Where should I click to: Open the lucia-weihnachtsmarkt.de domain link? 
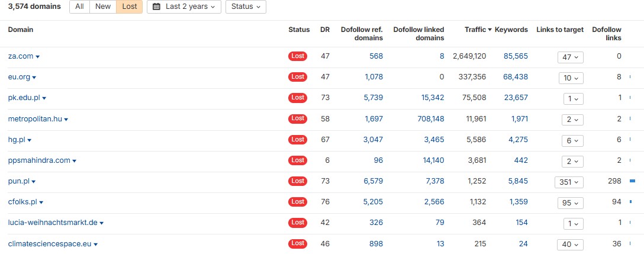click(53, 223)
